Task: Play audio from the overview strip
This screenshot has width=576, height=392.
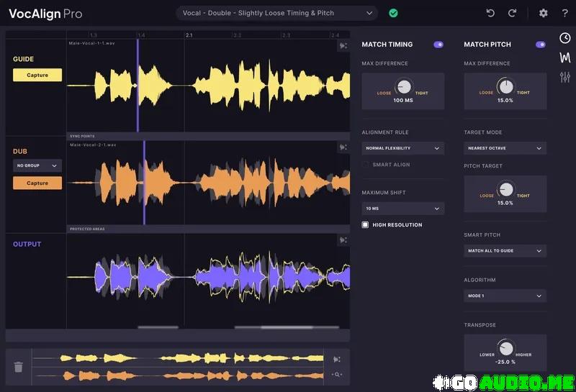Action: pos(337,360)
